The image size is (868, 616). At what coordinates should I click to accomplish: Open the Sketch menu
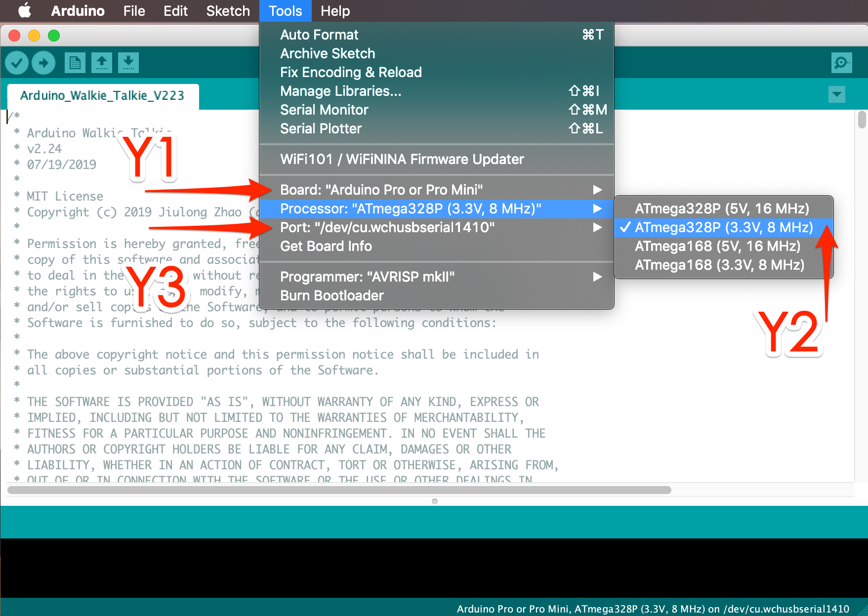click(228, 11)
